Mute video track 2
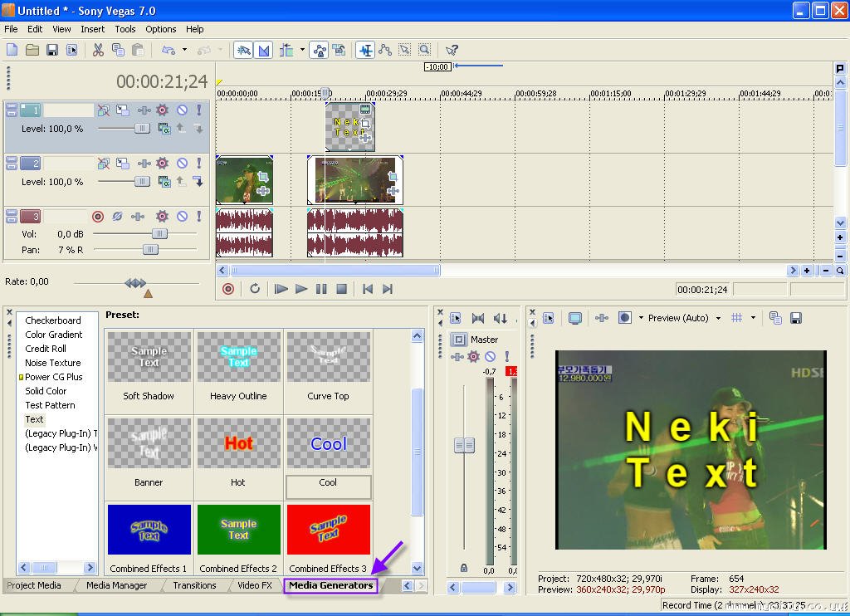850x616 pixels. click(x=182, y=164)
